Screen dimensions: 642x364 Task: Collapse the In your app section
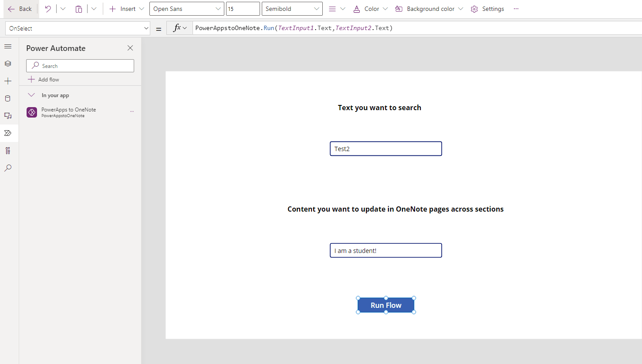[31, 95]
